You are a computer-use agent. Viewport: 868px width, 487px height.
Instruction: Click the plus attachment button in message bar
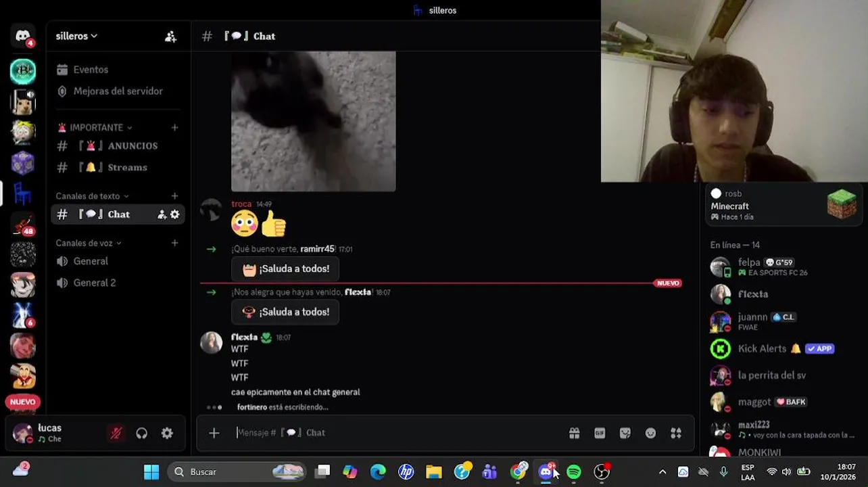coord(214,433)
